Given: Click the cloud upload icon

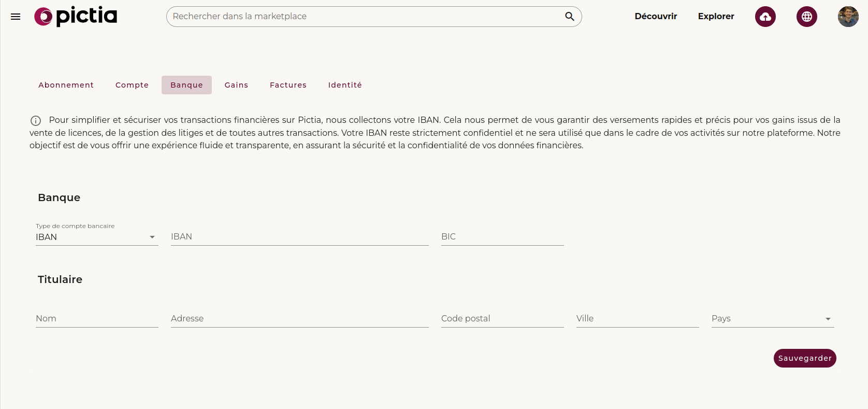Looking at the screenshot, I should (765, 17).
